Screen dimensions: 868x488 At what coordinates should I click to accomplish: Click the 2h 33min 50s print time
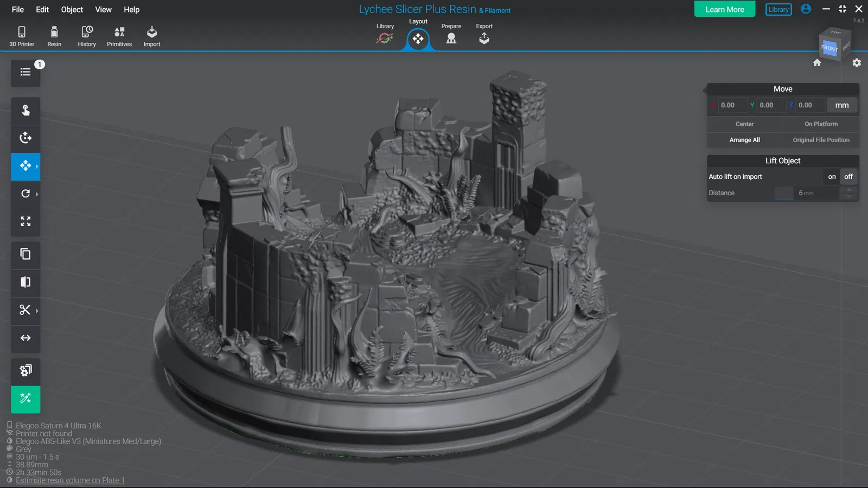tap(39, 472)
